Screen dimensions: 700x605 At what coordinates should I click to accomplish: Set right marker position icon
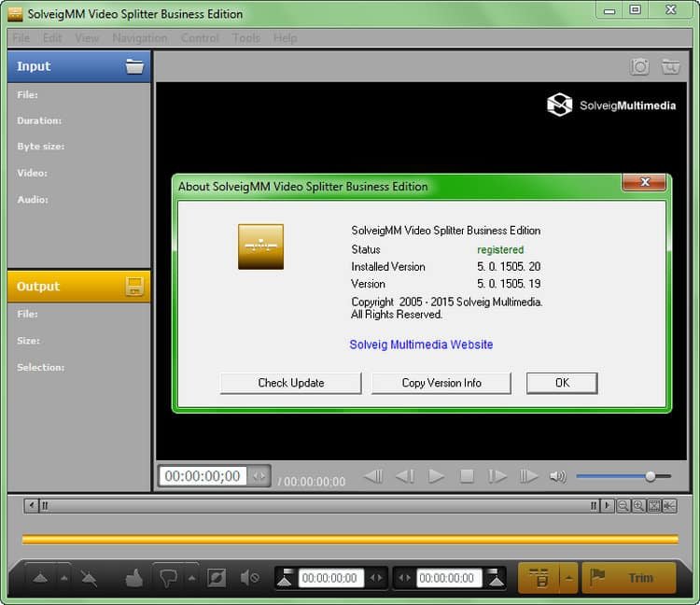tap(496, 578)
